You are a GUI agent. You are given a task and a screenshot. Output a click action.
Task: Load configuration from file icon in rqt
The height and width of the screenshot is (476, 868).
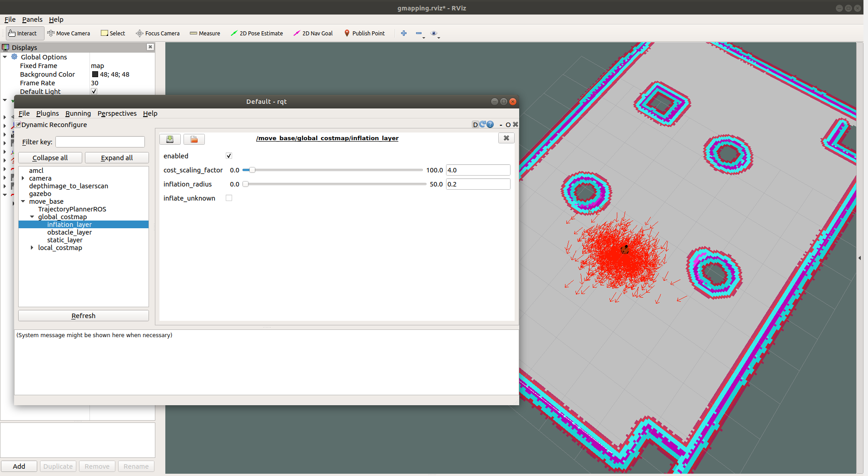coord(194,139)
